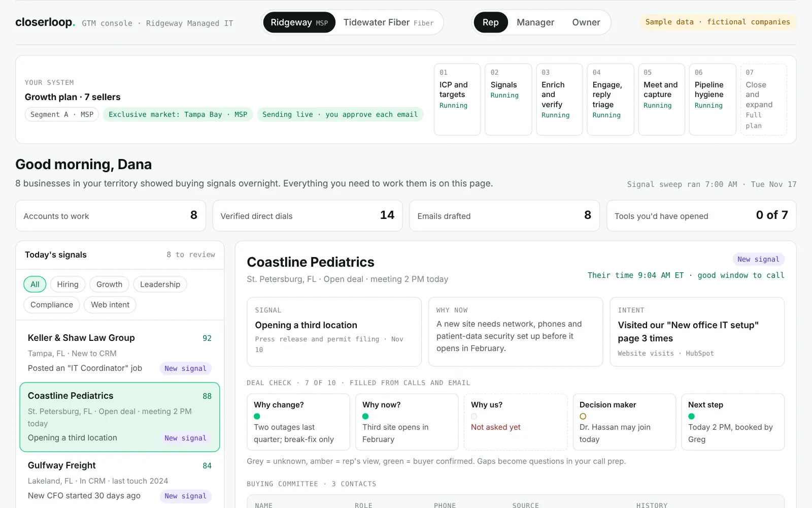Switch to Ridgeway MSP company
Image resolution: width=812 pixels, height=508 pixels.
click(299, 22)
